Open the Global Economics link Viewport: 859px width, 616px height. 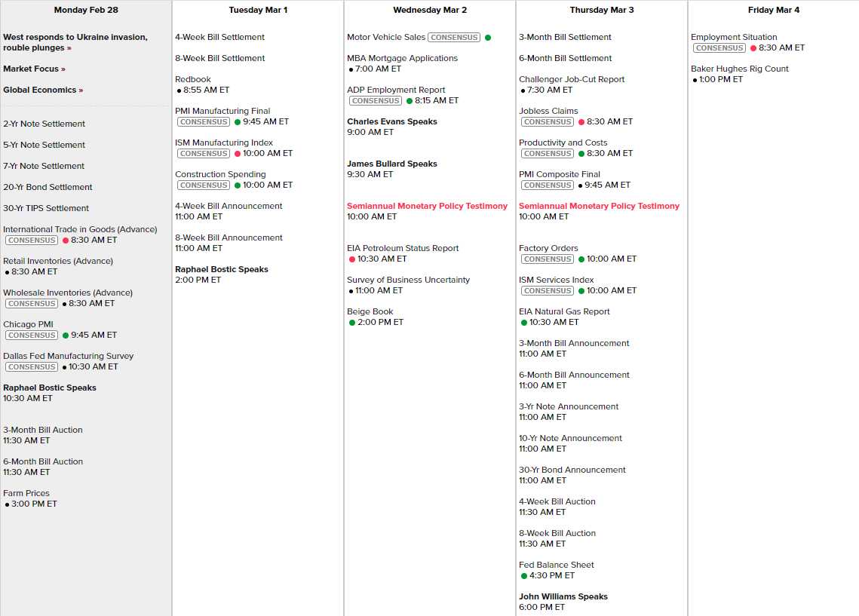(x=43, y=90)
